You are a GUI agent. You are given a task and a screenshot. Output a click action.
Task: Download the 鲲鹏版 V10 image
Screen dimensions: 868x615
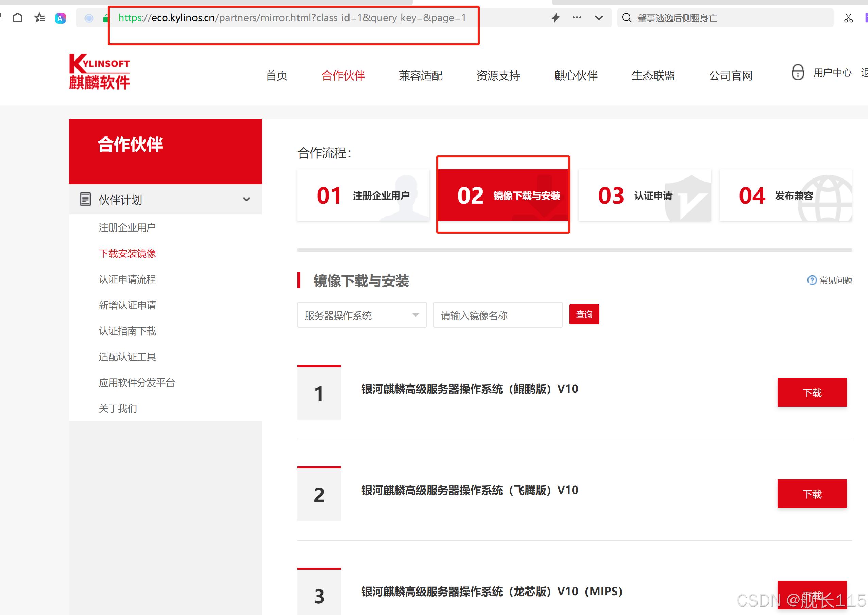click(x=812, y=393)
